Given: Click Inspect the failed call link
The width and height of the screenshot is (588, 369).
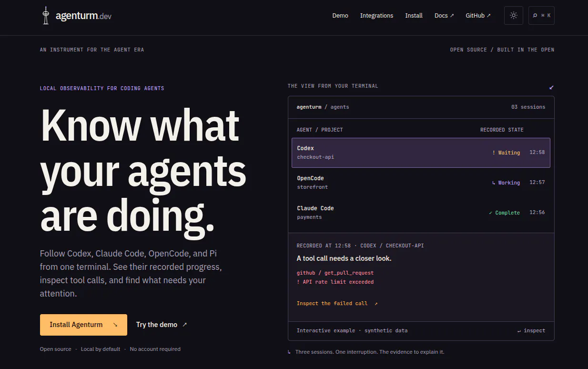Looking at the screenshot, I should click(337, 303).
